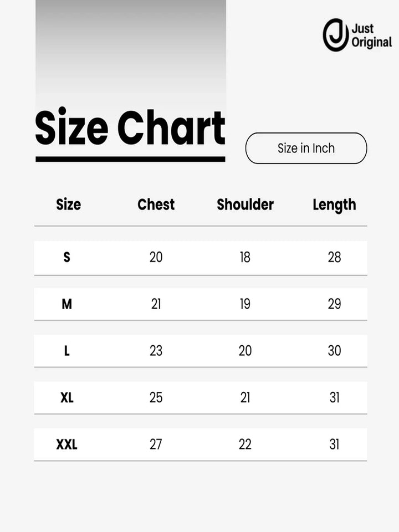The image size is (399, 532).
Task: Select the Shoulder column header
Action: click(x=245, y=204)
